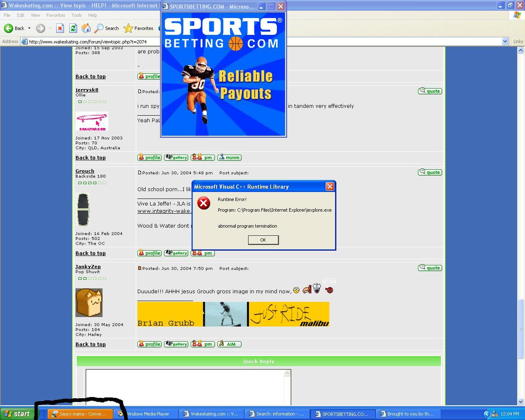The width and height of the screenshot is (525, 420).
Task: Open the View menu
Action: [x=35, y=15]
